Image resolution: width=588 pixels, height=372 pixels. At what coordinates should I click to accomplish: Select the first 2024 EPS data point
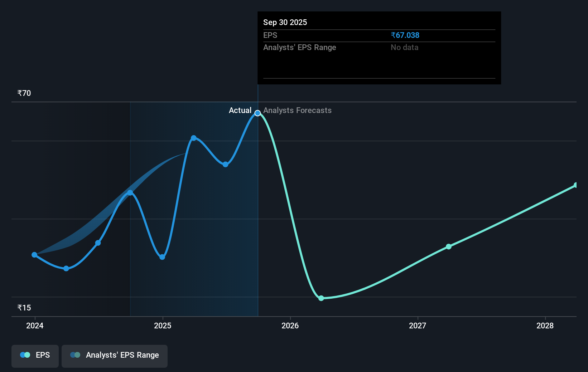coord(34,255)
